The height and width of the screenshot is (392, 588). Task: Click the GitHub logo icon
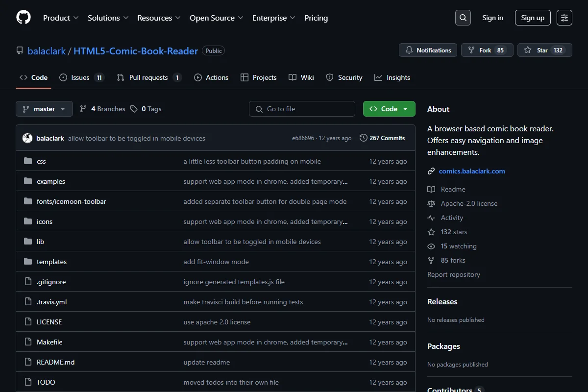click(24, 18)
